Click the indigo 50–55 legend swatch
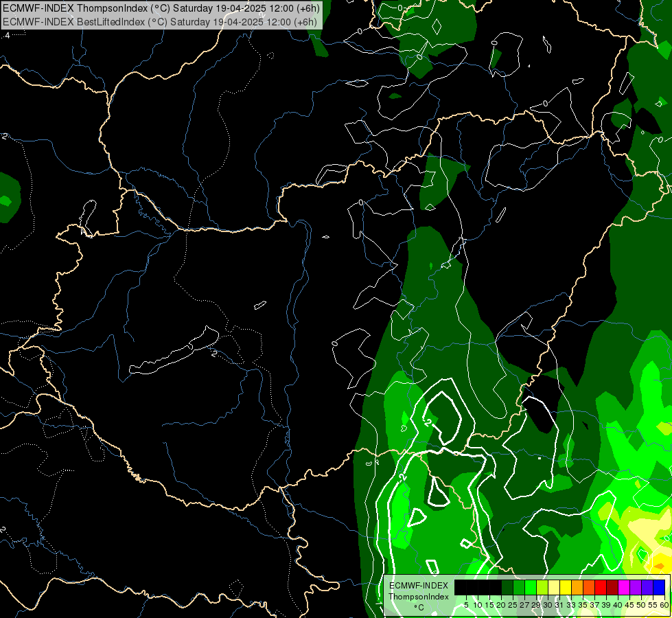672x618 pixels. pyautogui.click(x=647, y=588)
